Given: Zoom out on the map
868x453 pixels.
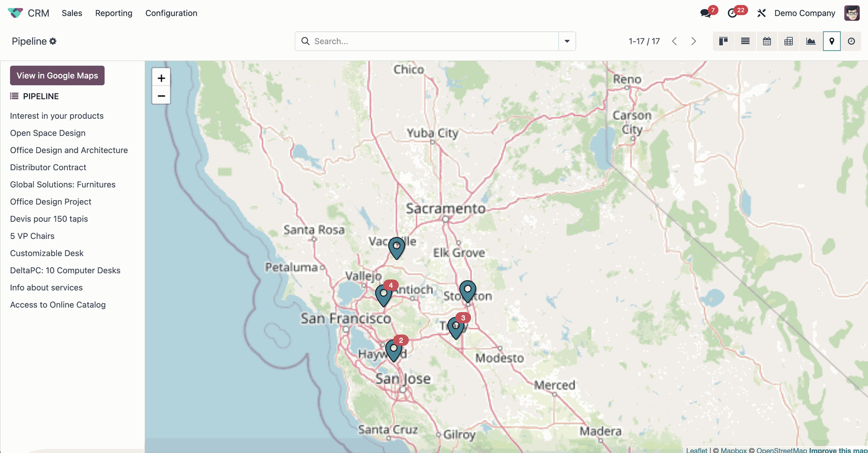Looking at the screenshot, I should coord(161,96).
